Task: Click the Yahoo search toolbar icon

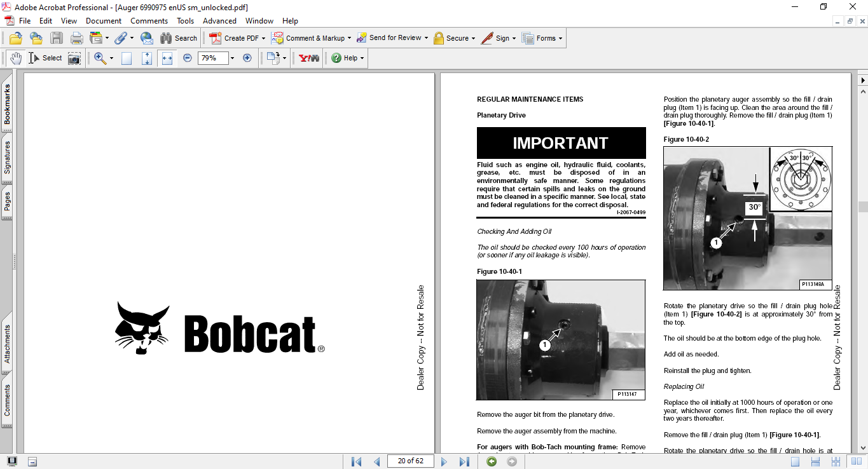Action: tap(309, 58)
